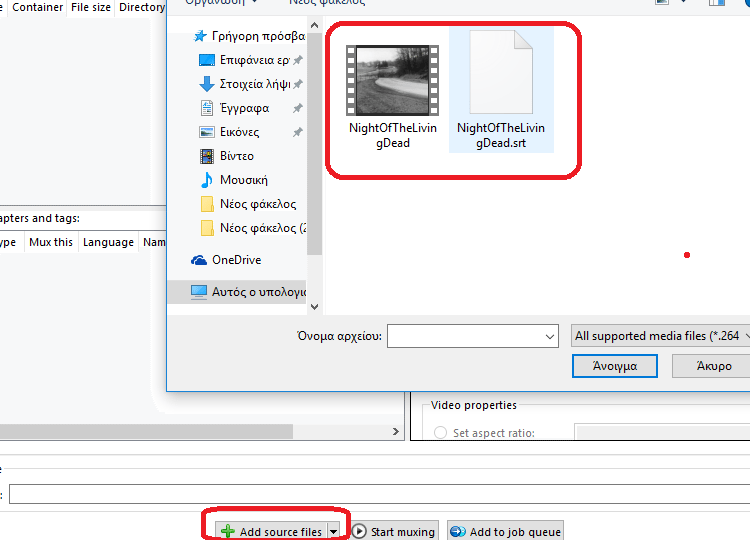Viewport: 750px width, 540px height.
Task: Unpin Downloads using its pin icon
Action: pyautogui.click(x=298, y=84)
